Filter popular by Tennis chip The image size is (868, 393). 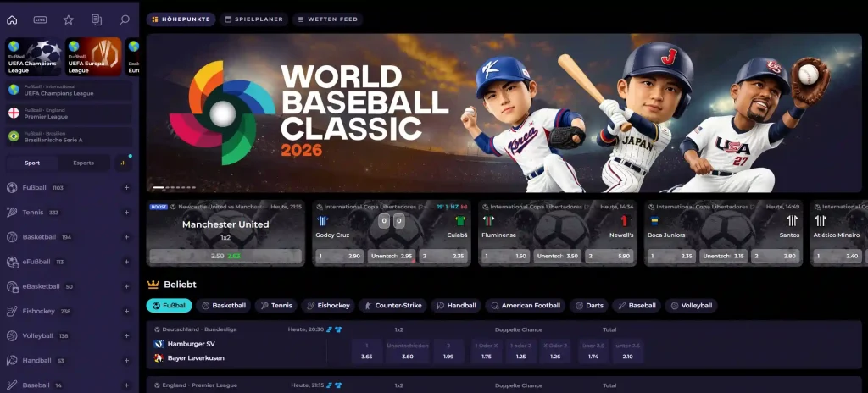click(275, 306)
